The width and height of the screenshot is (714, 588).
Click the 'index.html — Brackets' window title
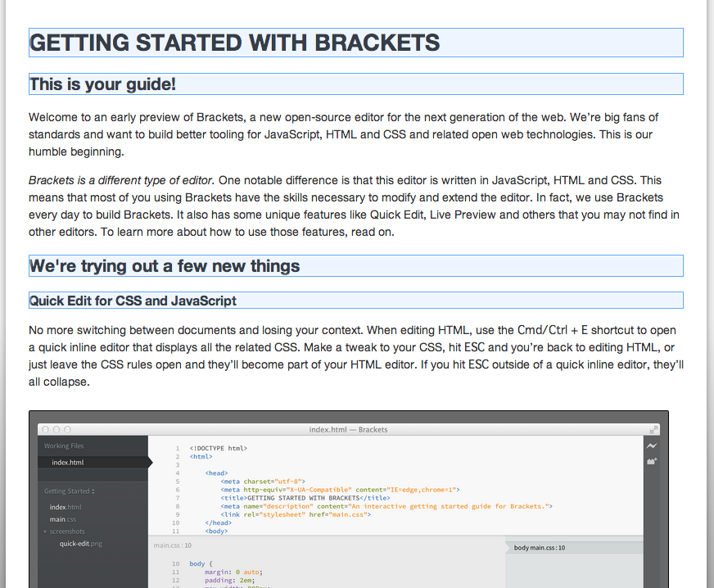(348, 429)
